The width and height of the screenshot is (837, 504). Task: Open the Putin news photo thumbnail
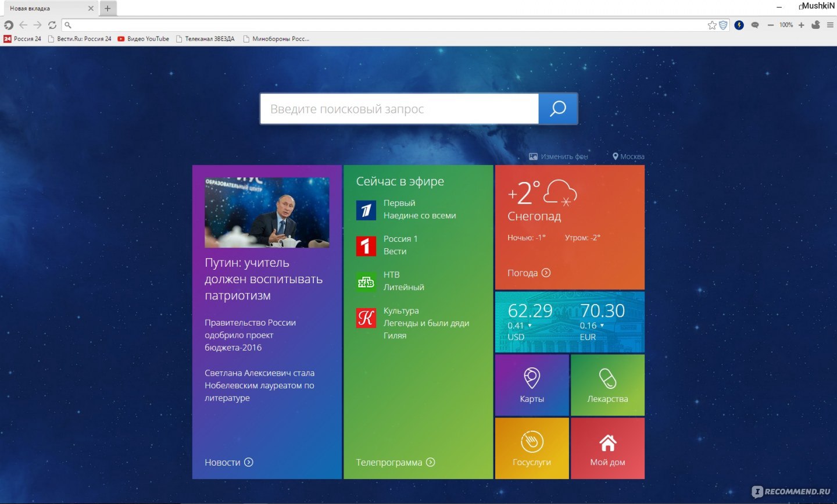point(267,212)
